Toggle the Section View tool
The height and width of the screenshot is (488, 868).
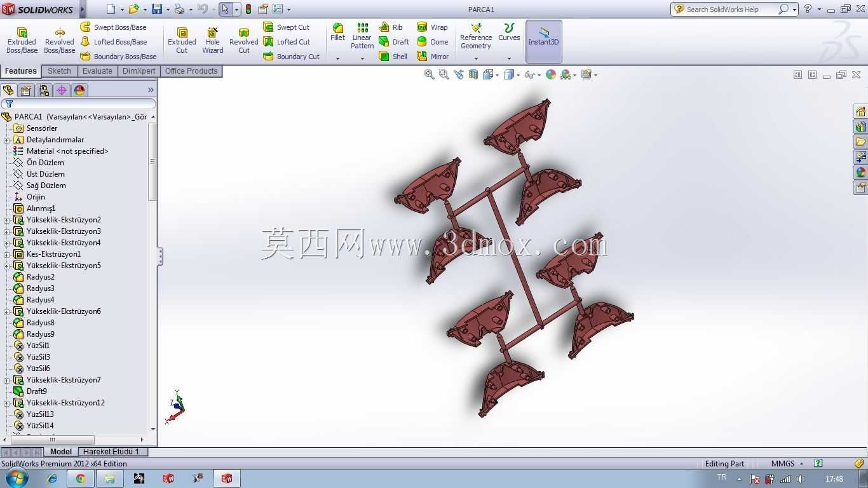[473, 74]
